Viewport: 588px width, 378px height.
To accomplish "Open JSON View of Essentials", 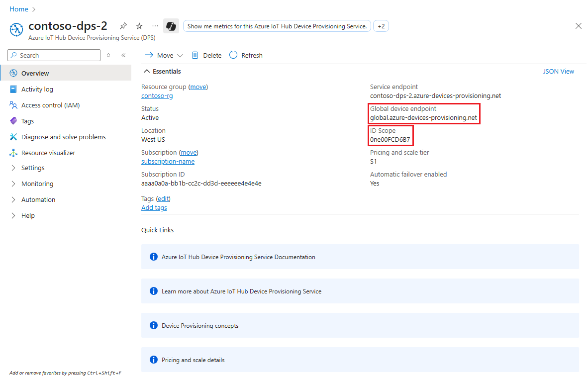I will point(558,71).
